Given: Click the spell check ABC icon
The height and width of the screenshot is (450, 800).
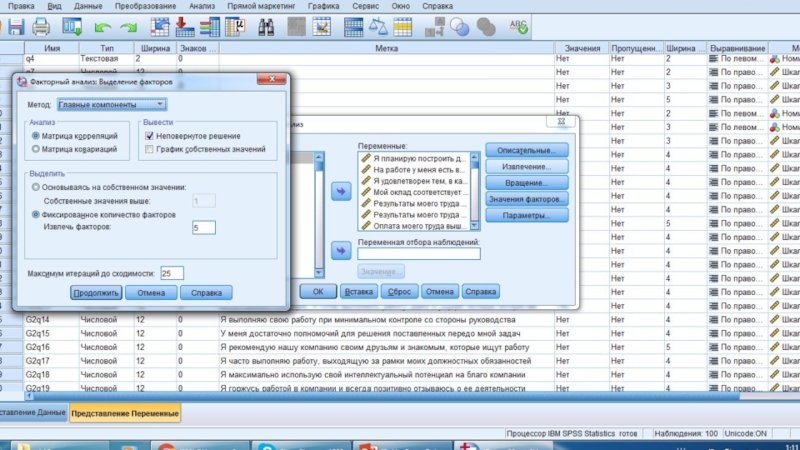Looking at the screenshot, I should click(x=519, y=26).
